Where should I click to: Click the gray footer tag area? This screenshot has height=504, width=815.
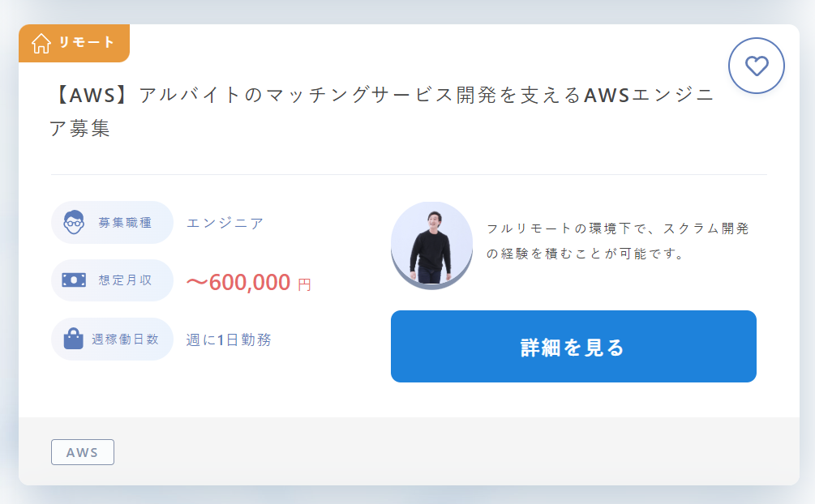(409, 451)
